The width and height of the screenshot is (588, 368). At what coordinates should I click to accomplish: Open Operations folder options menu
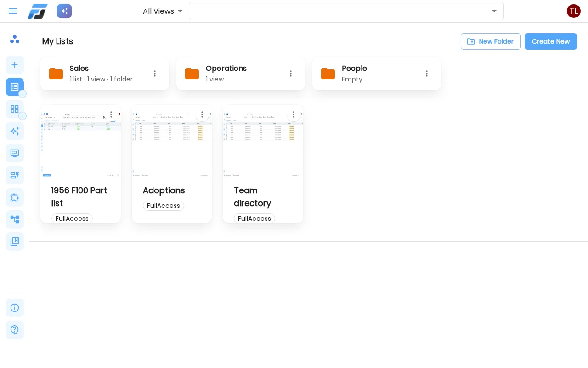(291, 74)
